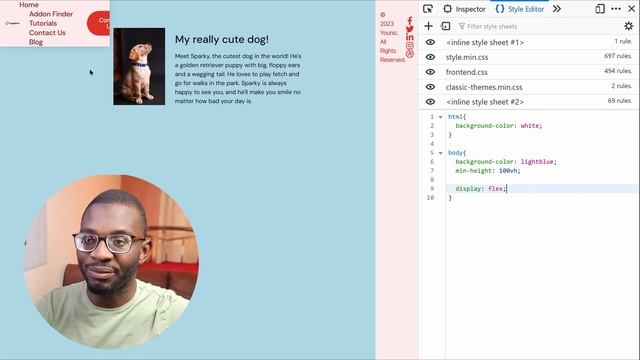Image resolution: width=640 pixels, height=360 pixels.
Task: Open the Blog nav link
Action: click(x=36, y=42)
